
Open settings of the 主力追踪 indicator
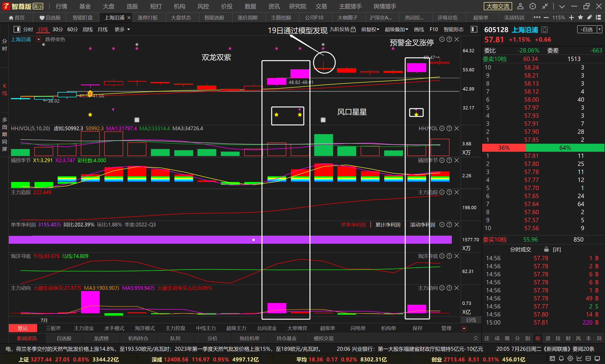point(442,192)
